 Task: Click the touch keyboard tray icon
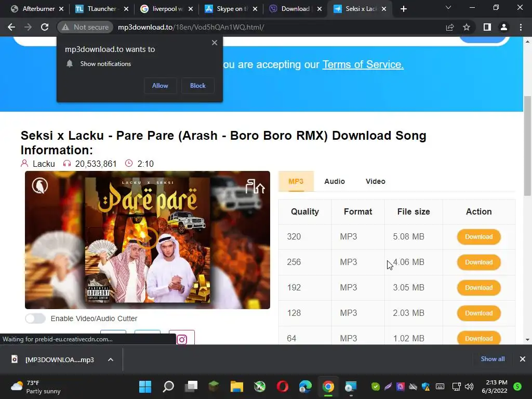[440, 387]
